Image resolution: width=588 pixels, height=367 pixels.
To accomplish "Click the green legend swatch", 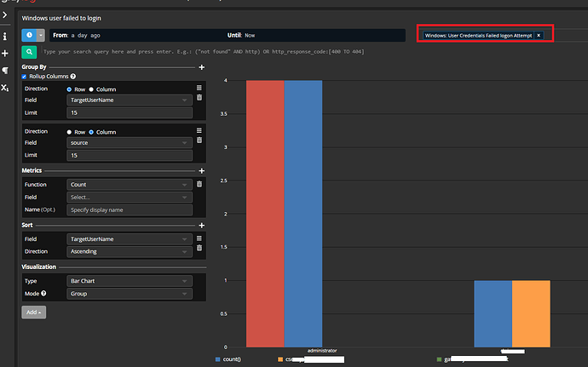I will click(439, 359).
